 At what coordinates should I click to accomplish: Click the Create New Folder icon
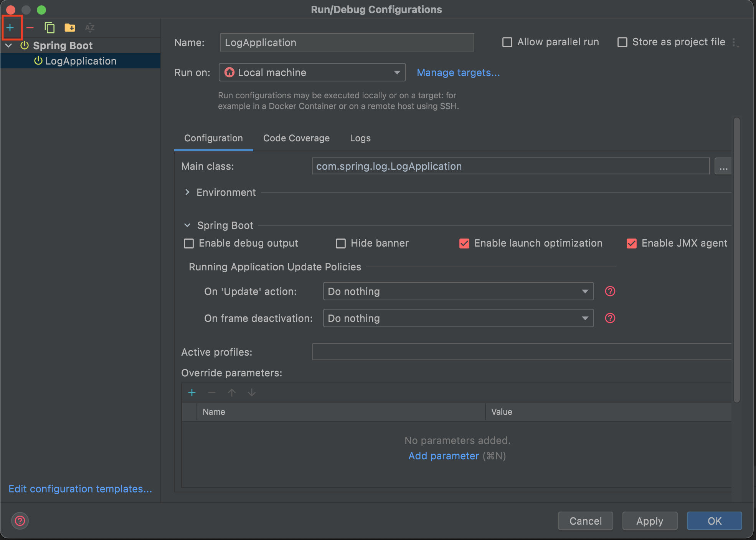[69, 28]
